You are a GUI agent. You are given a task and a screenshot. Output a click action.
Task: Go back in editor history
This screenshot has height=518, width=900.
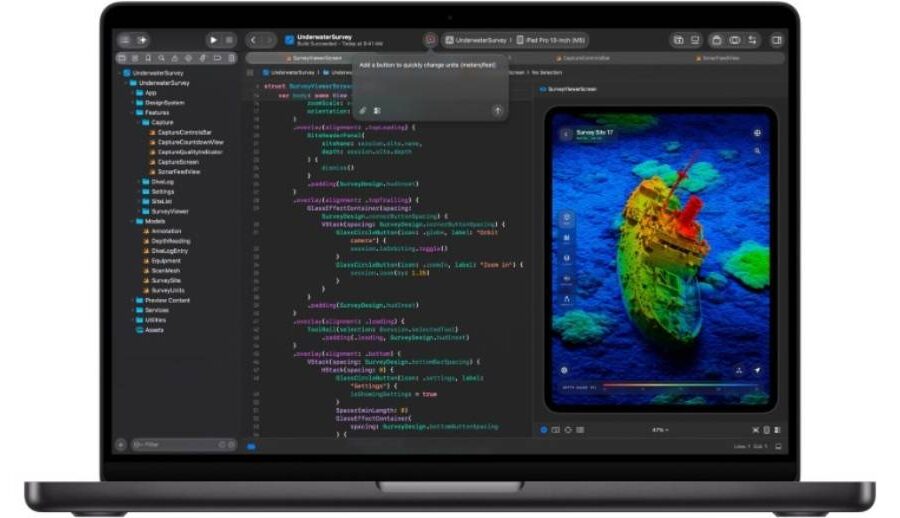[x=253, y=40]
